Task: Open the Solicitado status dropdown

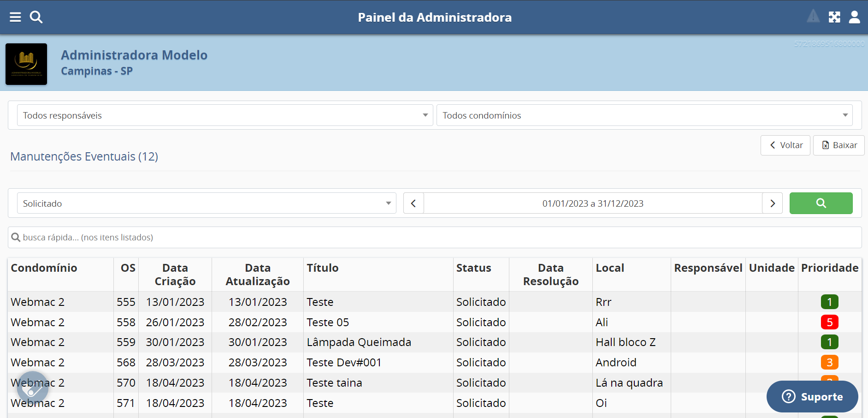Action: click(x=207, y=203)
